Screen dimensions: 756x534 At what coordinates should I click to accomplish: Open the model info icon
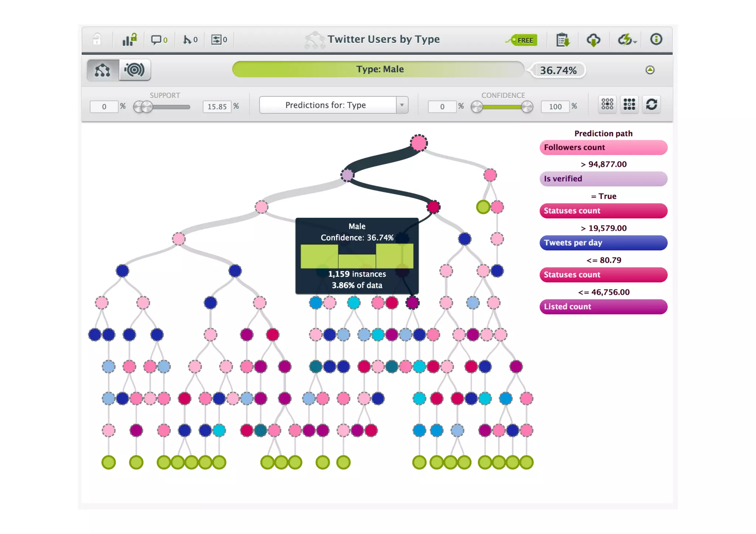pos(656,39)
